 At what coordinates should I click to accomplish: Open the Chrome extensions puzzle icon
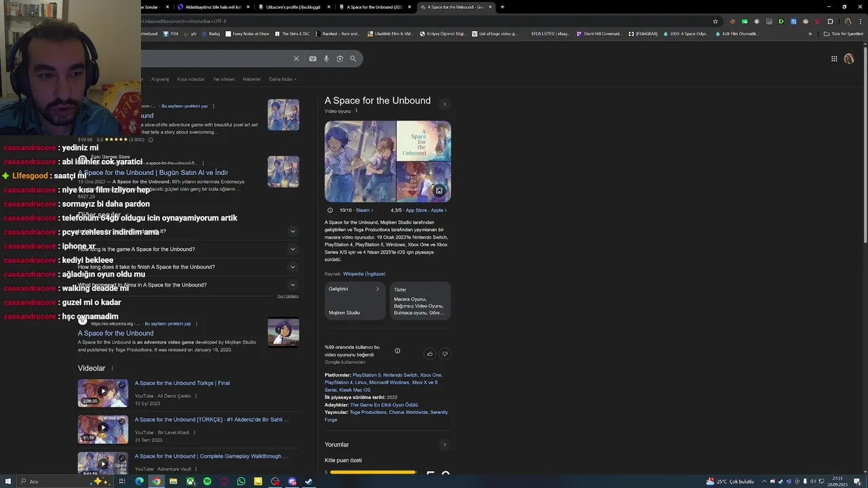tap(830, 21)
